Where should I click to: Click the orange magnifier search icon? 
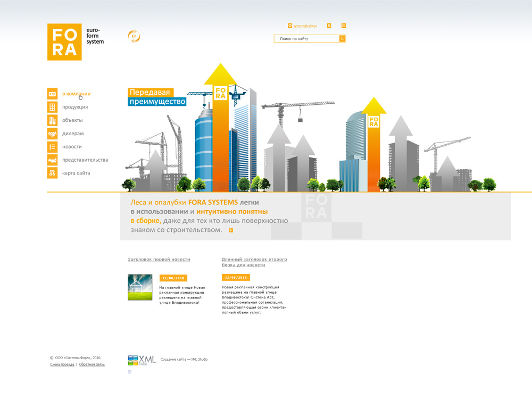pyautogui.click(x=342, y=38)
